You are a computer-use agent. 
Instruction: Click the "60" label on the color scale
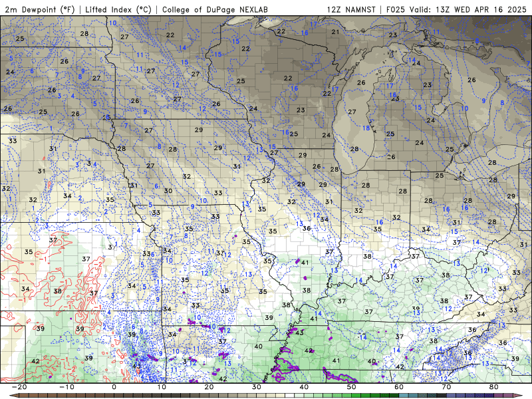[399, 387]
